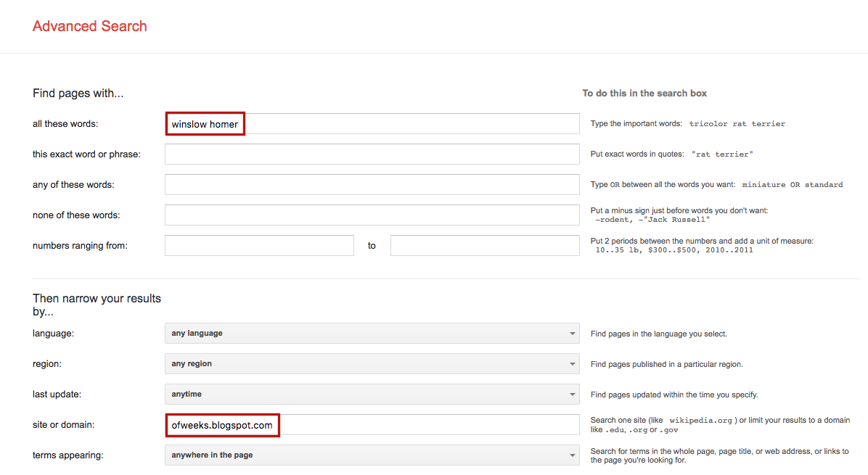
Task: Click the 'none of these words' field
Action: point(372,215)
